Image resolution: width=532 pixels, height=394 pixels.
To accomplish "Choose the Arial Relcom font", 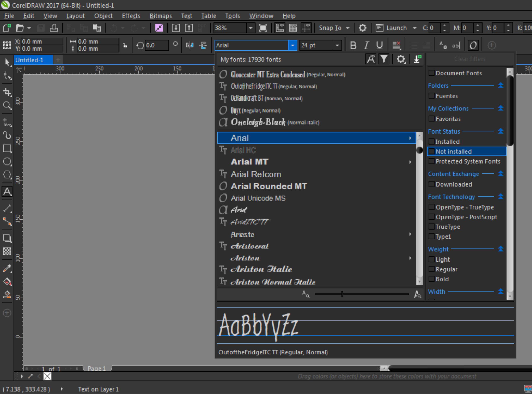I will tap(317, 174).
